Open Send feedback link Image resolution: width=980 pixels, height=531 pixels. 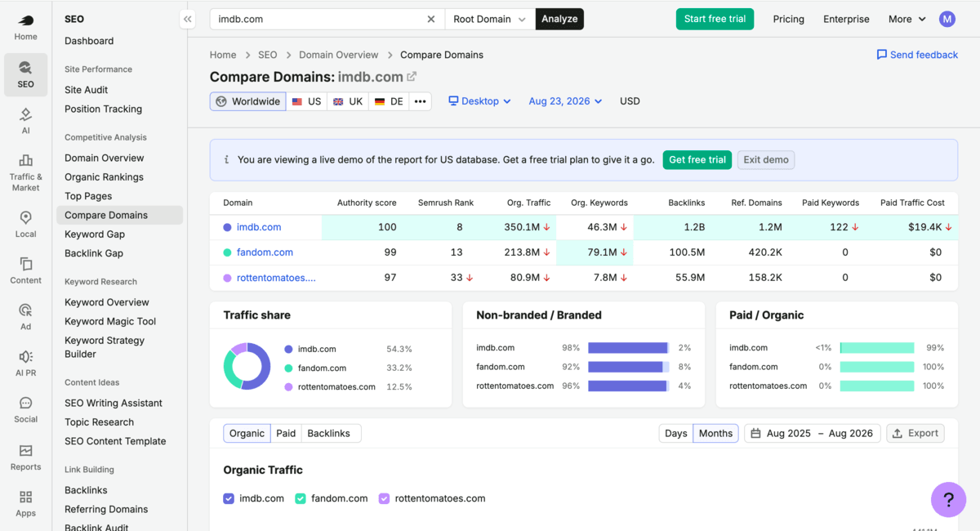917,55
